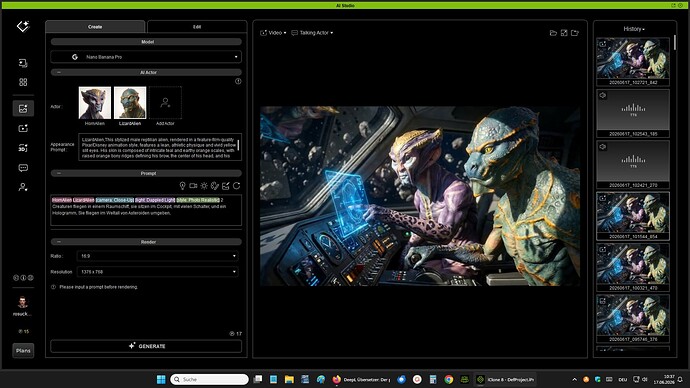Open history item 20260617_100321_470
Image resolution: width=690 pixels, height=388 pixels.
(x=633, y=267)
